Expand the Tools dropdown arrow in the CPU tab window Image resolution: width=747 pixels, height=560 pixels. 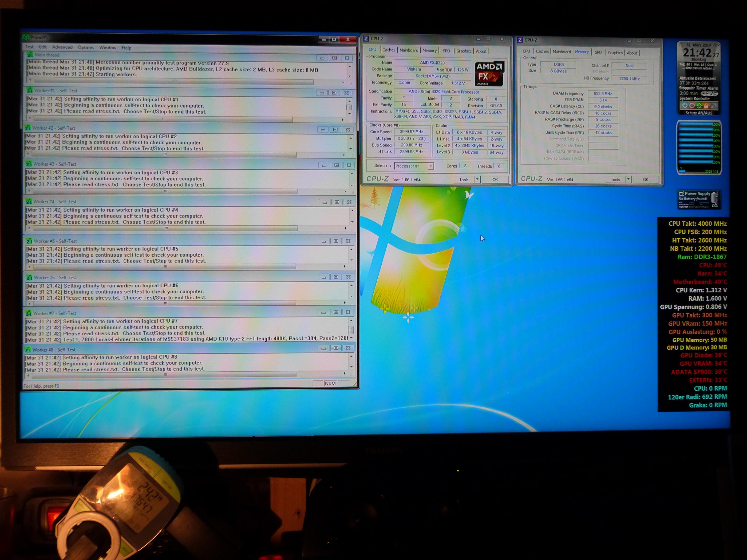click(477, 180)
